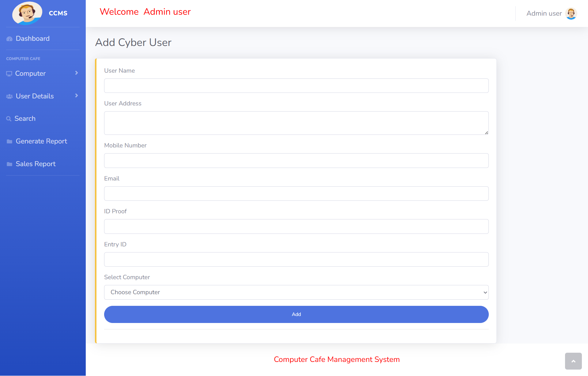Open the User Details menu item
588x376 pixels.
[43, 96]
